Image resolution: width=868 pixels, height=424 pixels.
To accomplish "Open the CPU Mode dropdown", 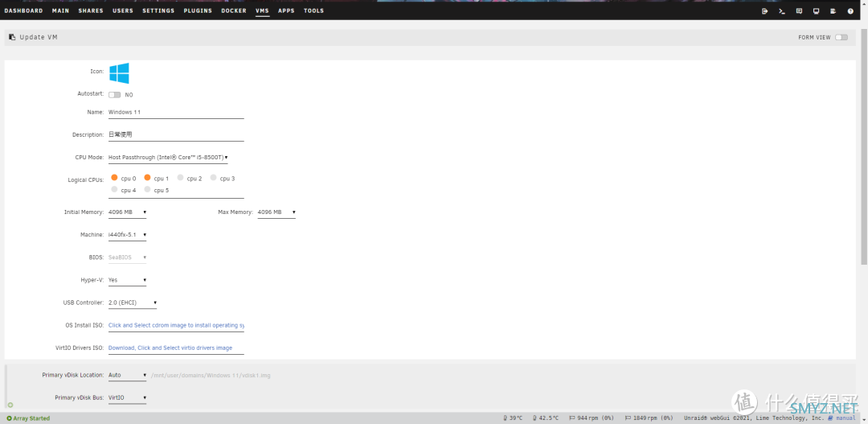I will click(168, 158).
